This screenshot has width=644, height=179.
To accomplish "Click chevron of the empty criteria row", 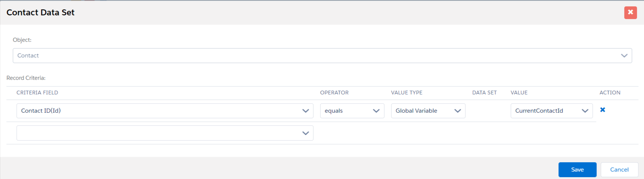I will pyautogui.click(x=305, y=133).
